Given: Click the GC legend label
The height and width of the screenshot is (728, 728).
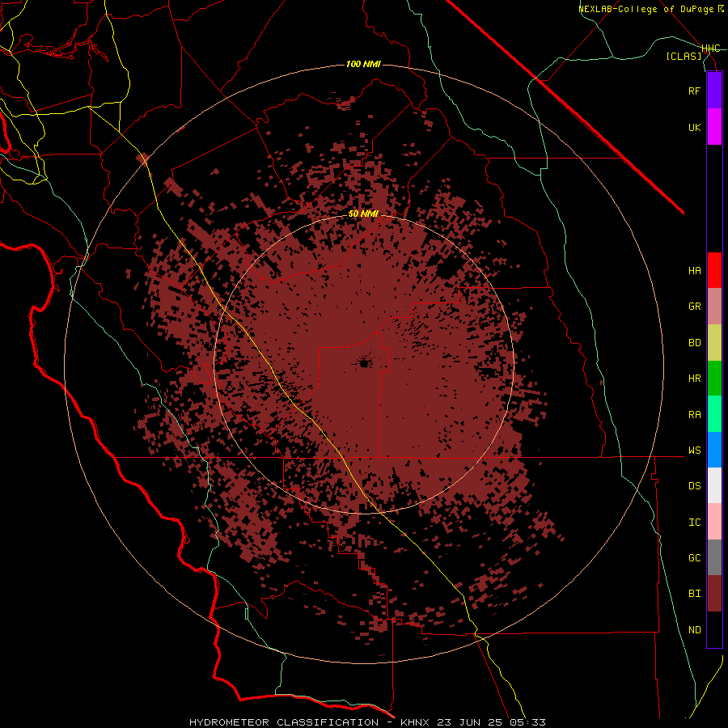Looking at the screenshot, I should pyautogui.click(x=694, y=558).
